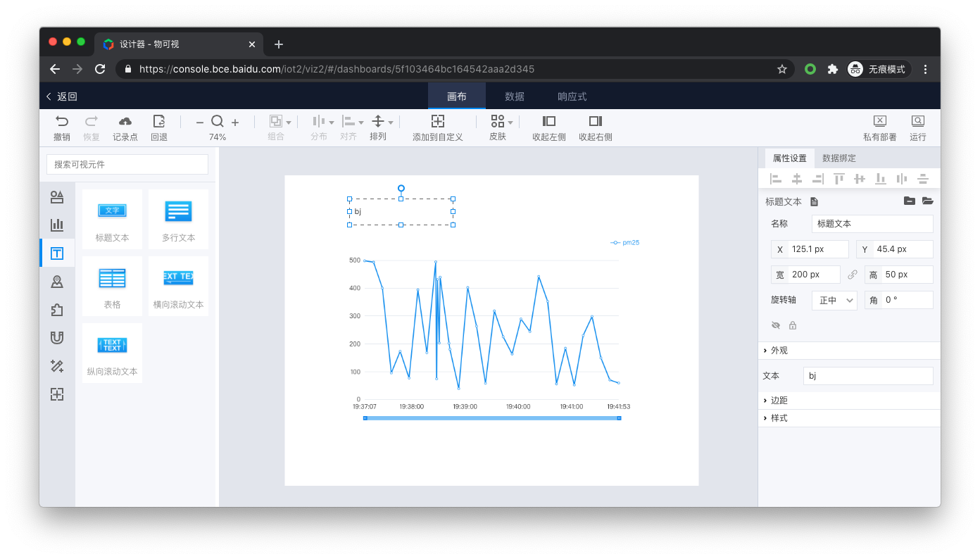Click distribute vertically icon in properties panel
This screenshot has width=980, height=559.
(923, 179)
